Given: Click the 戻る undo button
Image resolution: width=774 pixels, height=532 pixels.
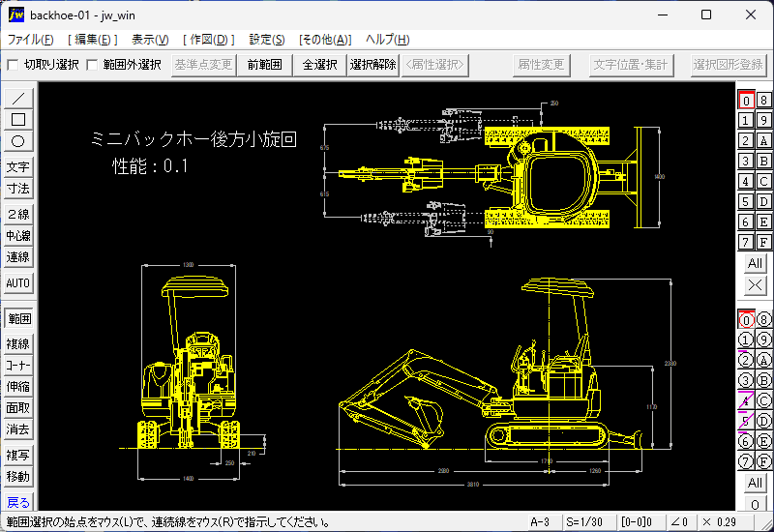Looking at the screenshot, I should pos(18,502).
